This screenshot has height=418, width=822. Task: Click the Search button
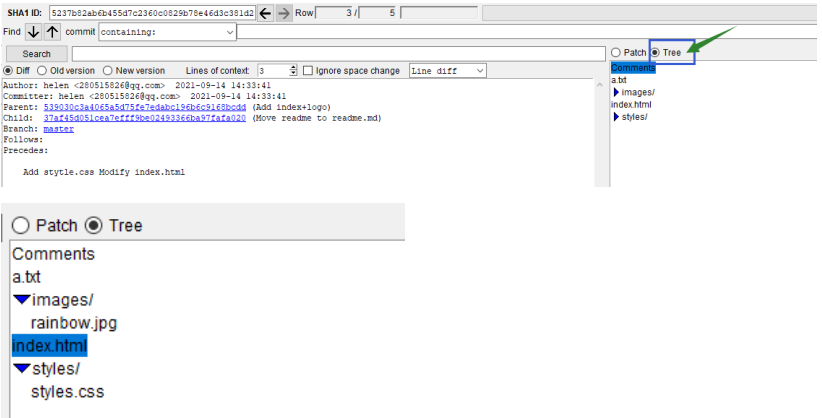click(37, 54)
